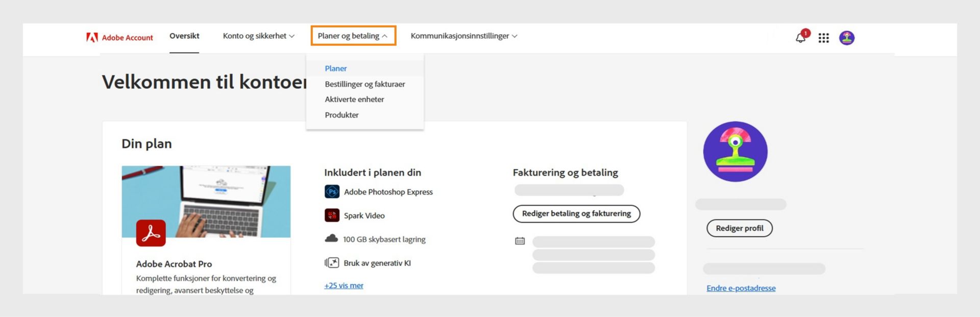Click Bruk av generativ KI text
The image size is (980, 317).
[377, 263]
